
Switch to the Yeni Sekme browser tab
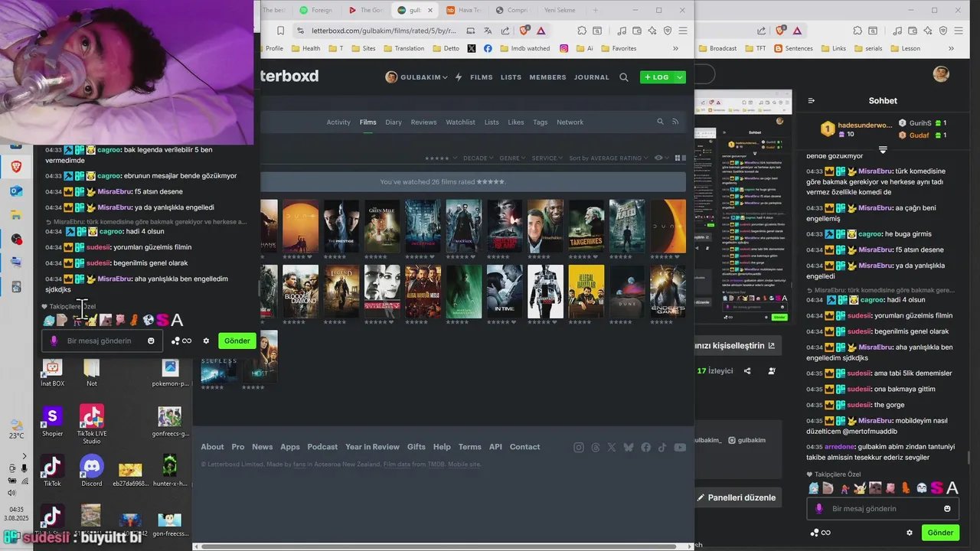click(560, 10)
